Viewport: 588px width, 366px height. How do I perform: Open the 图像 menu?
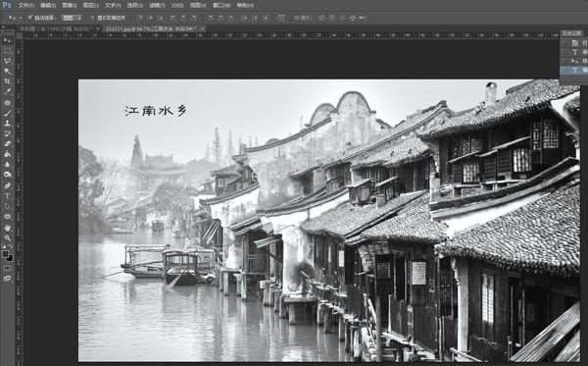[x=70, y=5]
